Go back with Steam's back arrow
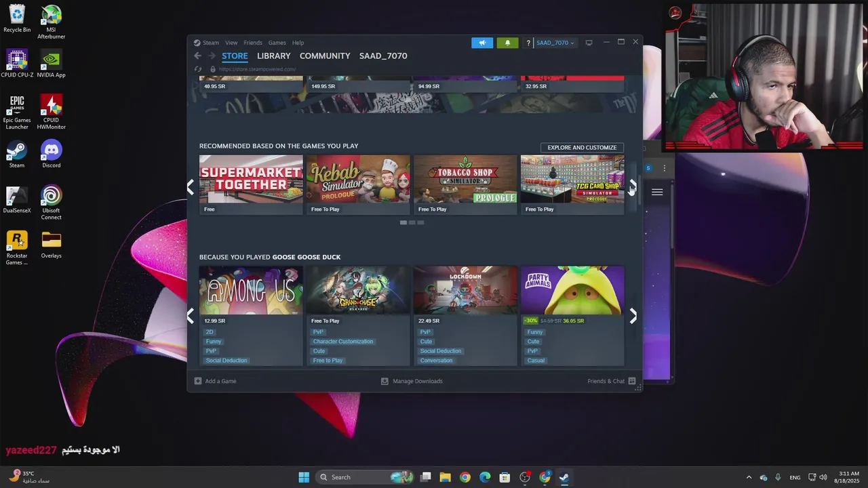868x488 pixels. (x=197, y=56)
